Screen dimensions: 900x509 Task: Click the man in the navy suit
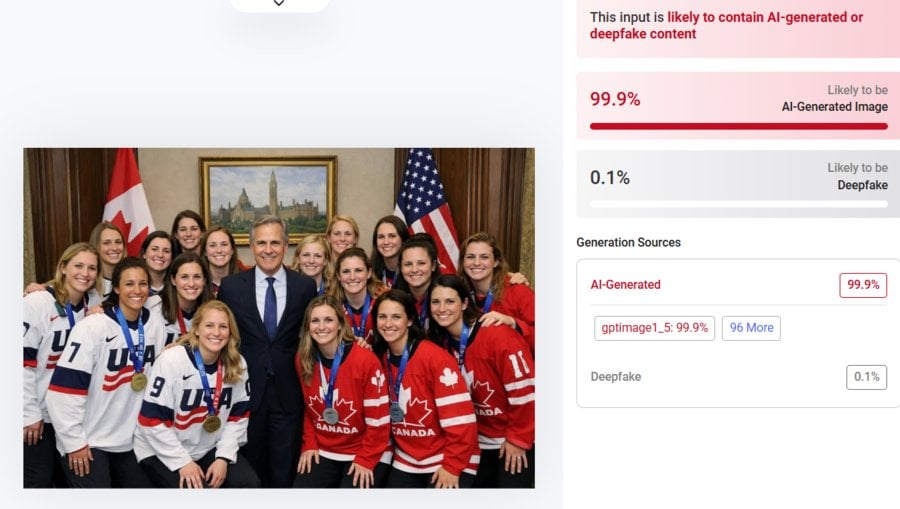coord(267,330)
